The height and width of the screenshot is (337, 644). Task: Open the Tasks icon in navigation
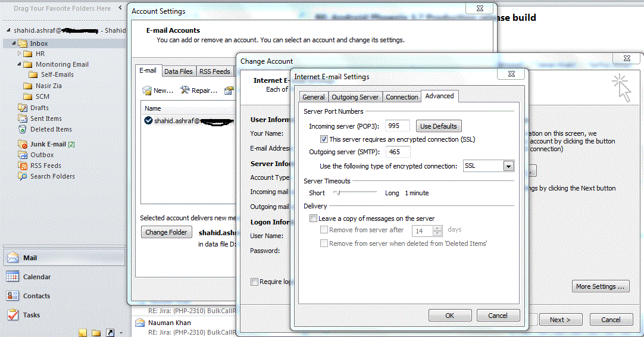click(x=12, y=315)
